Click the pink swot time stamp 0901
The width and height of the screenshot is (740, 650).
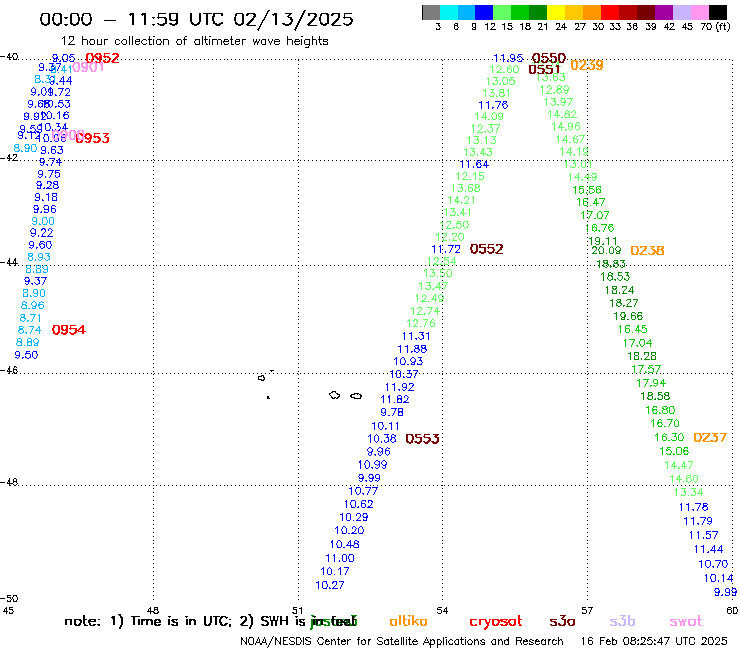pyautogui.click(x=88, y=68)
